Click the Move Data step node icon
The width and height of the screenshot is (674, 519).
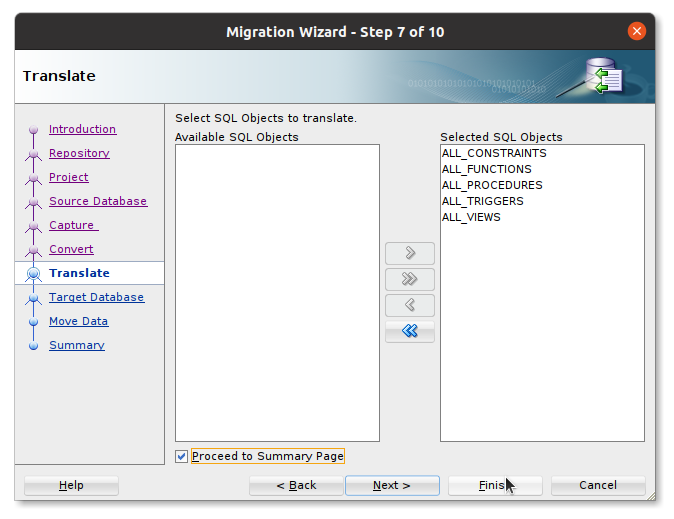coord(34,322)
